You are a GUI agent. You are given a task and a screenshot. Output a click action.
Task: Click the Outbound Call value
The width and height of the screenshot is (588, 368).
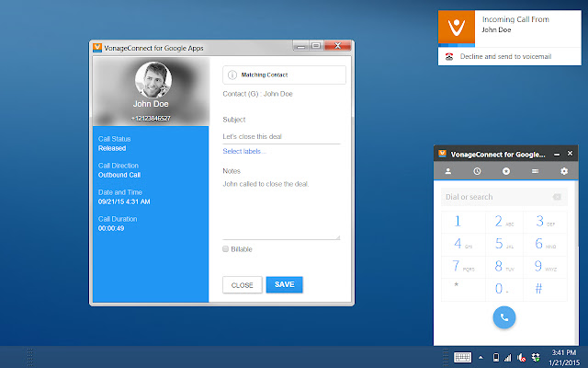pos(119,175)
